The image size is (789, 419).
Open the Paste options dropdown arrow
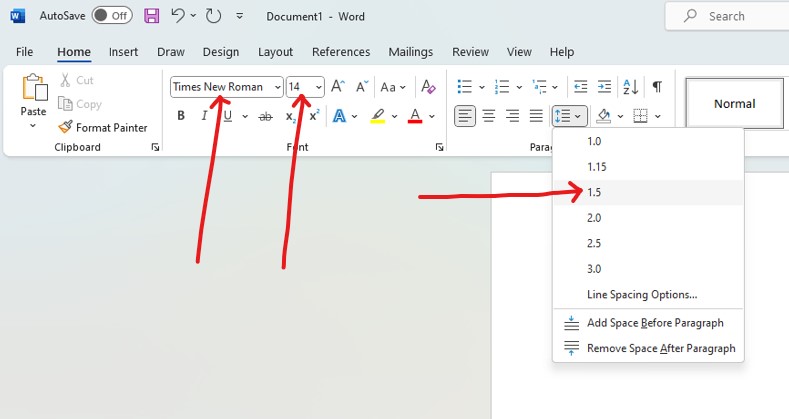tap(34, 127)
